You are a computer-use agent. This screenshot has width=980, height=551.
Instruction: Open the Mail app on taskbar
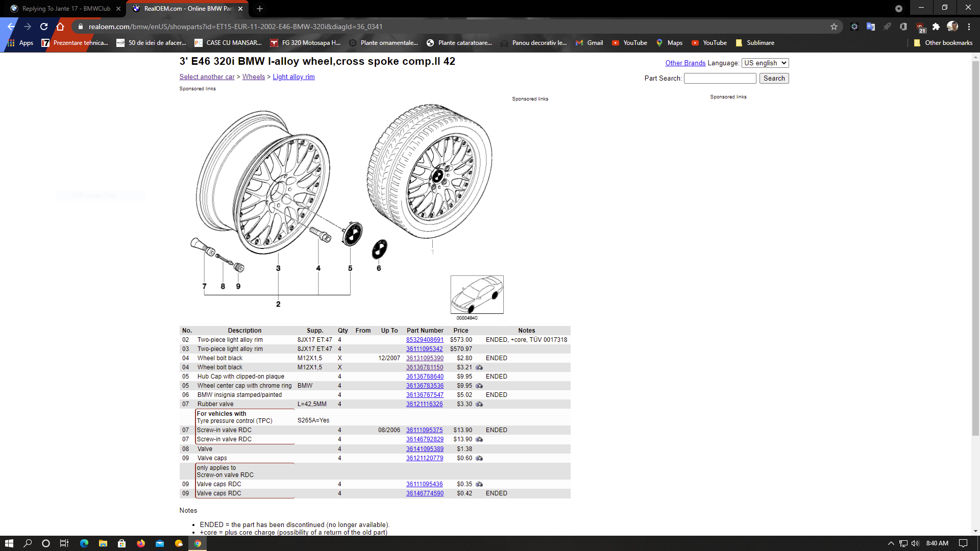click(160, 543)
